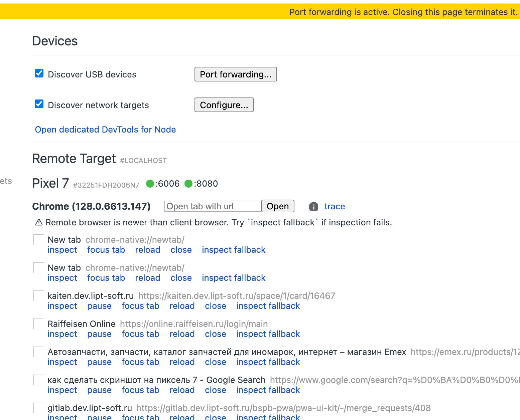Close the first New tab entry
The height and width of the screenshot is (420, 520).
[x=181, y=250]
